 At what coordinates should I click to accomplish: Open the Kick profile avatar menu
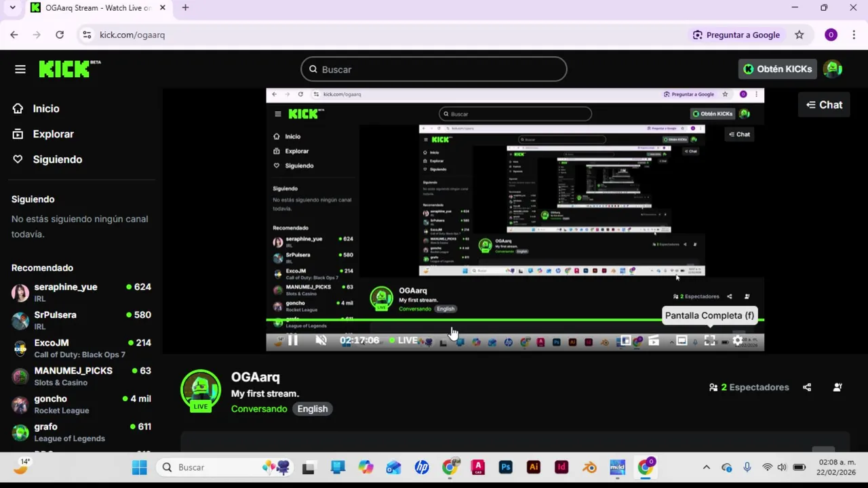click(x=833, y=69)
